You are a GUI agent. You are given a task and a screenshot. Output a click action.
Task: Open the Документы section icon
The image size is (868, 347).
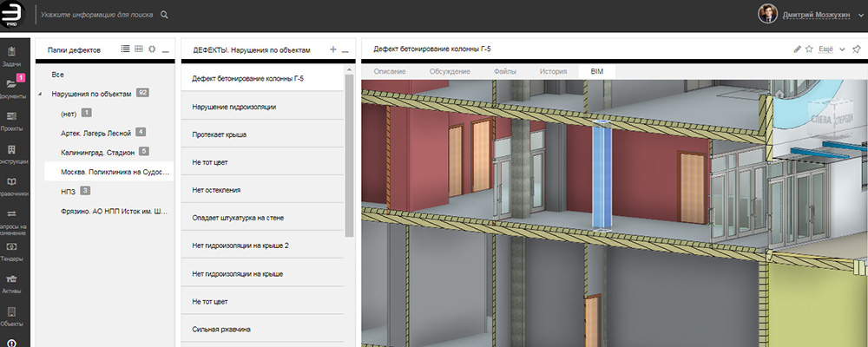coord(12,87)
